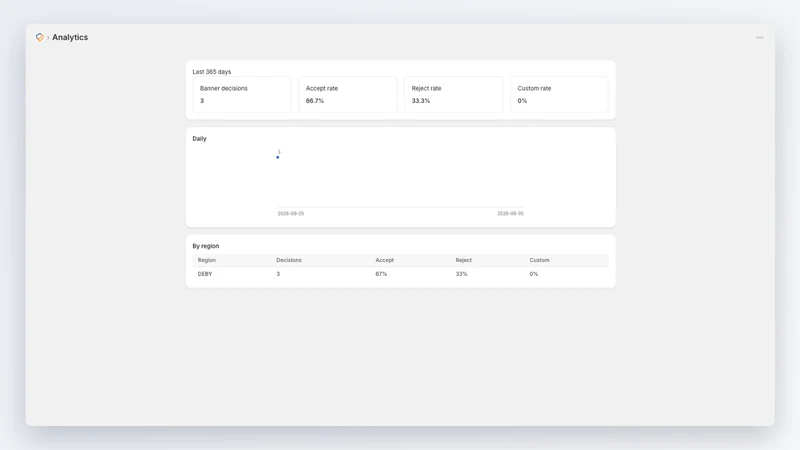Click the Decisions column header
This screenshot has width=800, height=450.
(289, 260)
